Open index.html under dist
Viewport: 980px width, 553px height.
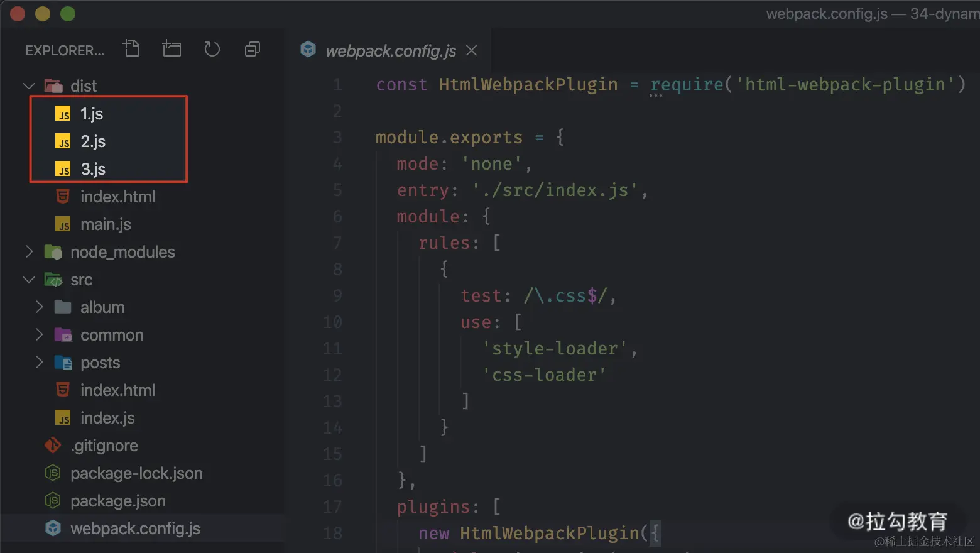point(117,197)
